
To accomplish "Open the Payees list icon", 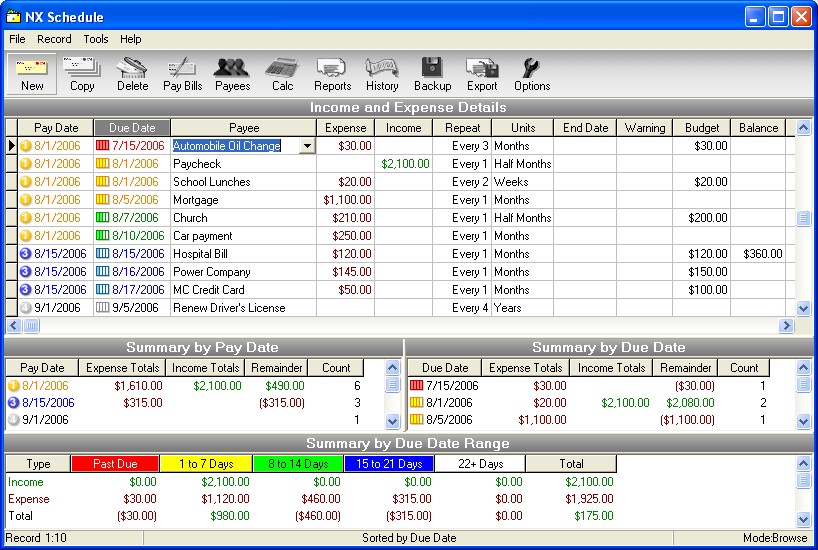I will click(x=233, y=74).
